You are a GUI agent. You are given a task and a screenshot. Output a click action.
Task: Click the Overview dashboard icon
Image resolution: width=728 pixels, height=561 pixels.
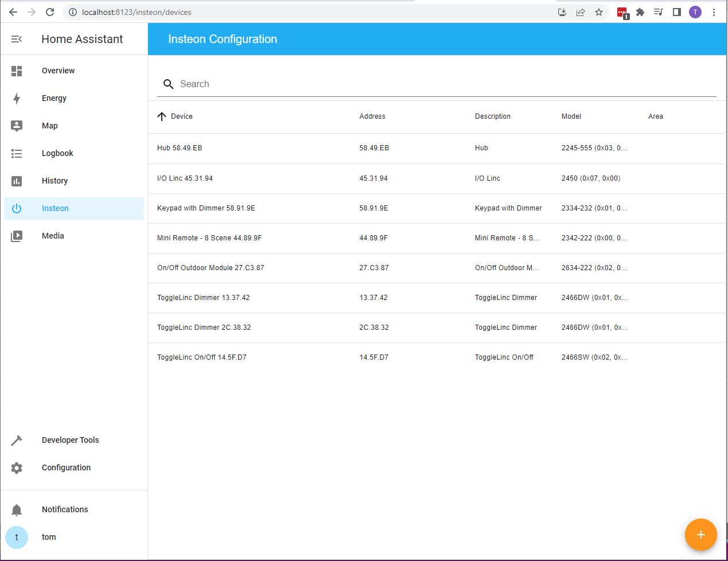16,71
